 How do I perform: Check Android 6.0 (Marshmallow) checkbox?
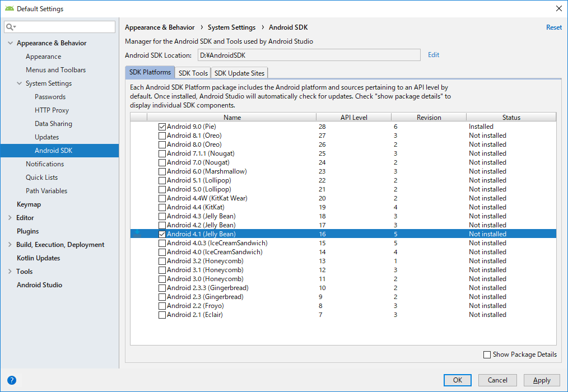(x=162, y=171)
